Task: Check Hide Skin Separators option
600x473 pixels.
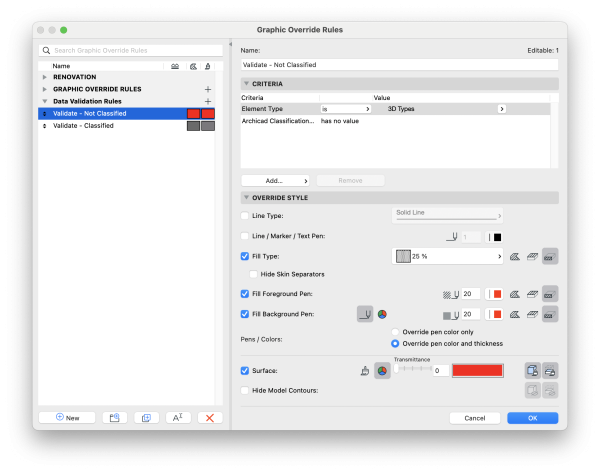Action: 254,273
